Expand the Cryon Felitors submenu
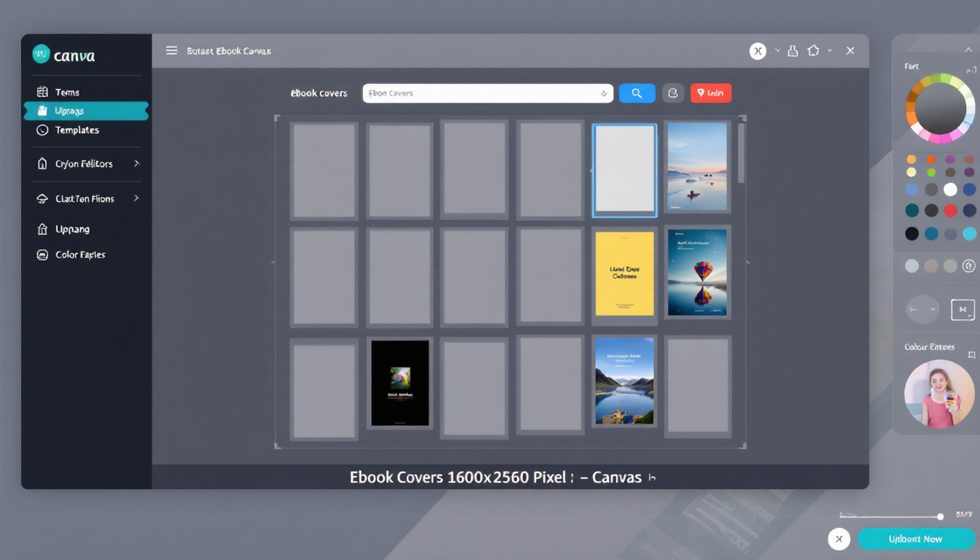The width and height of the screenshot is (980, 560). point(136,164)
